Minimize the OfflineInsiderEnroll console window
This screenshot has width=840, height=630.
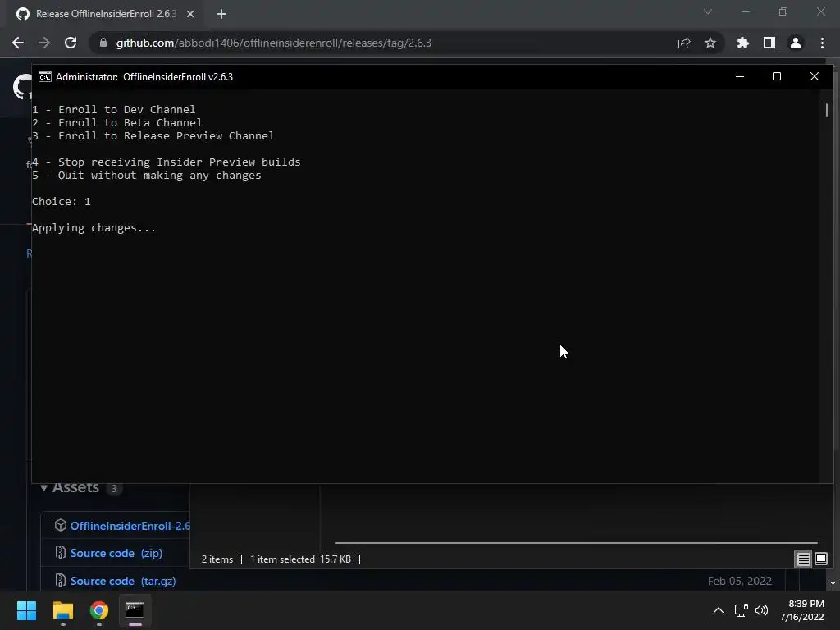(x=740, y=76)
